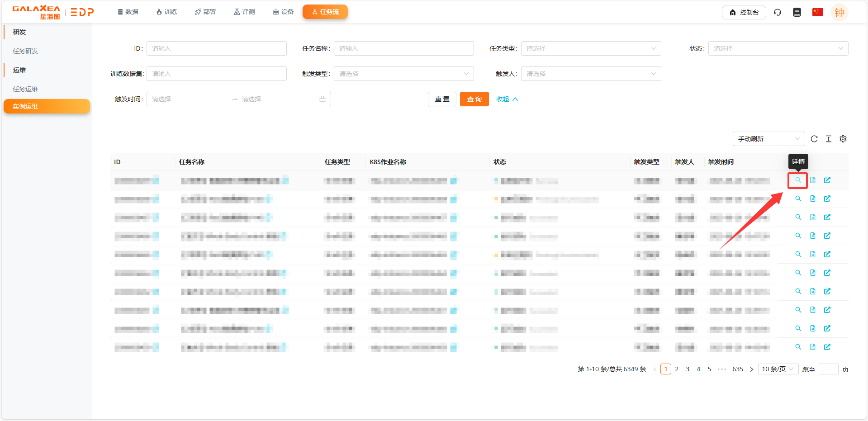Click the row density icon above table

tap(828, 139)
